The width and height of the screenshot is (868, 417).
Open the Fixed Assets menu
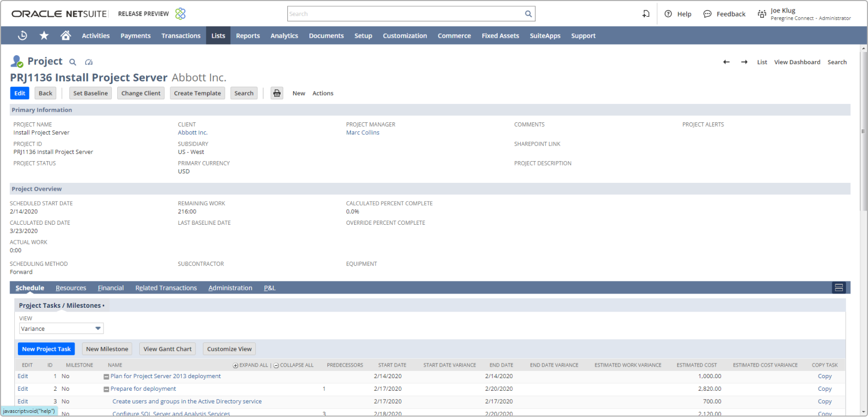(x=500, y=36)
